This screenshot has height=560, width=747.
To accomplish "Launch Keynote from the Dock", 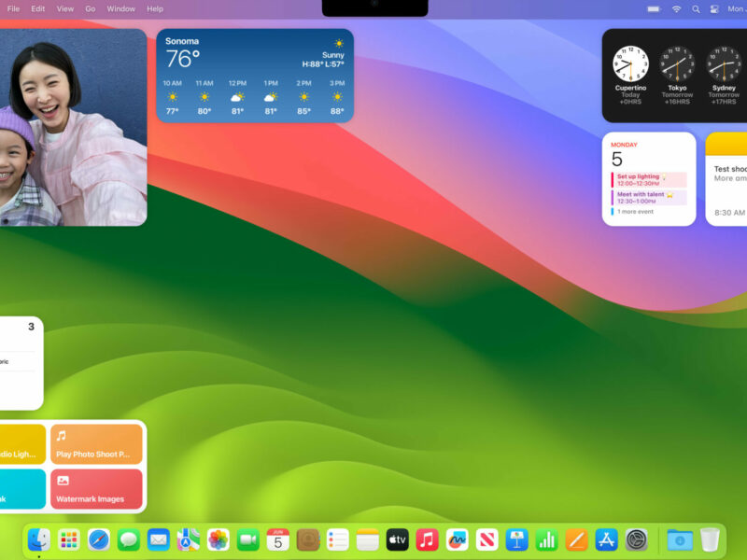I will pos(517,540).
